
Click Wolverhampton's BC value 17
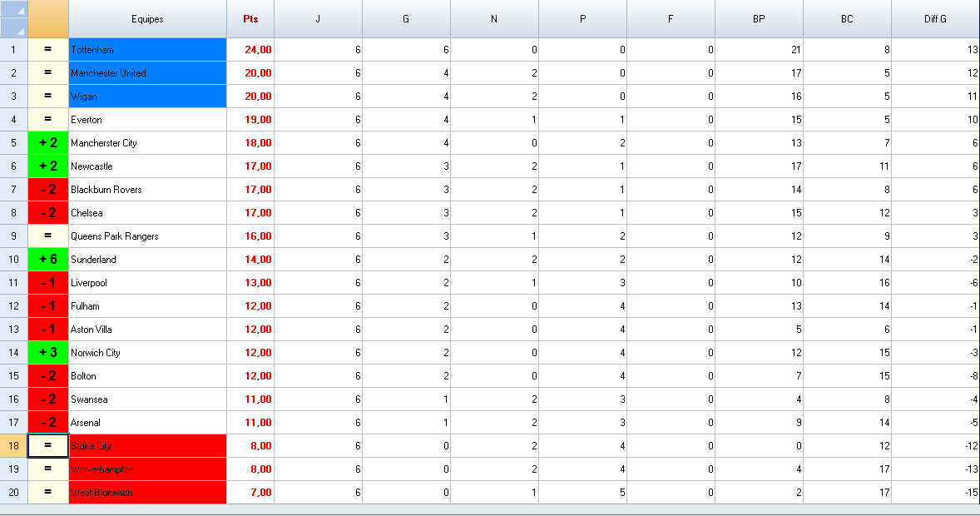point(847,469)
